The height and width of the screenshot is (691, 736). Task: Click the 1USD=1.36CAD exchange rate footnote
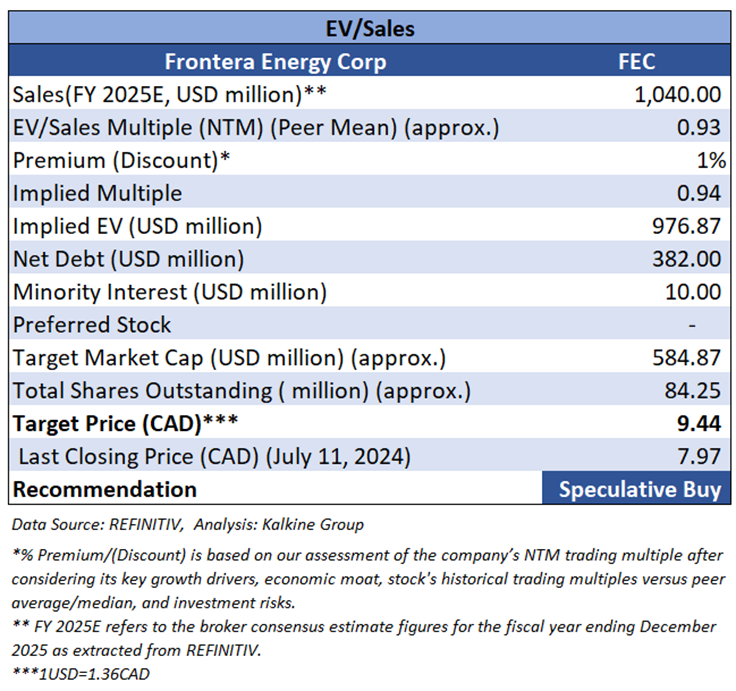point(81,674)
